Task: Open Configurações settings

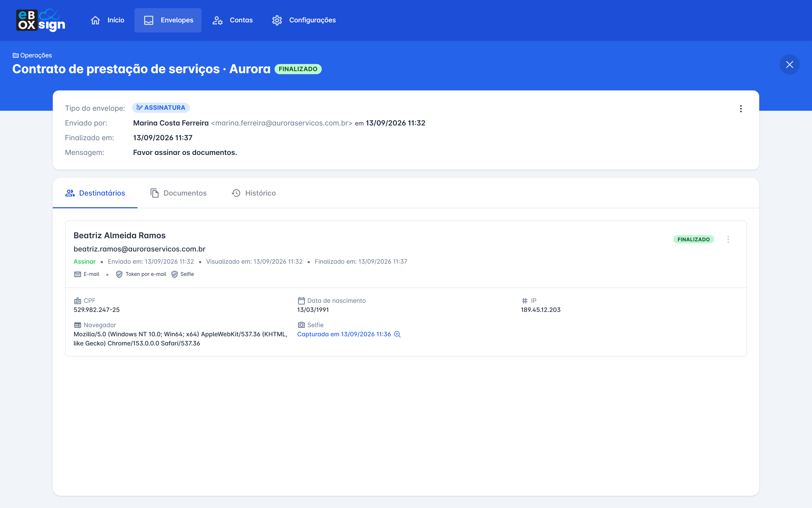Action: [x=304, y=20]
